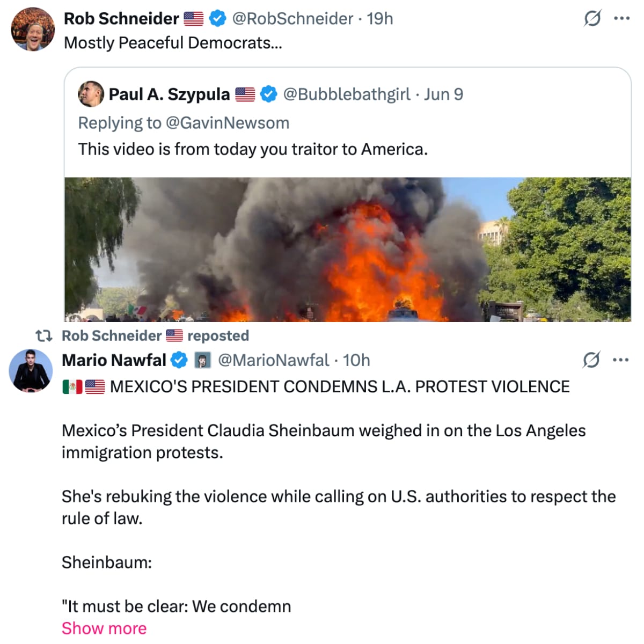Open the @GavinNewsom mention link
644x644 pixels.
tap(228, 123)
